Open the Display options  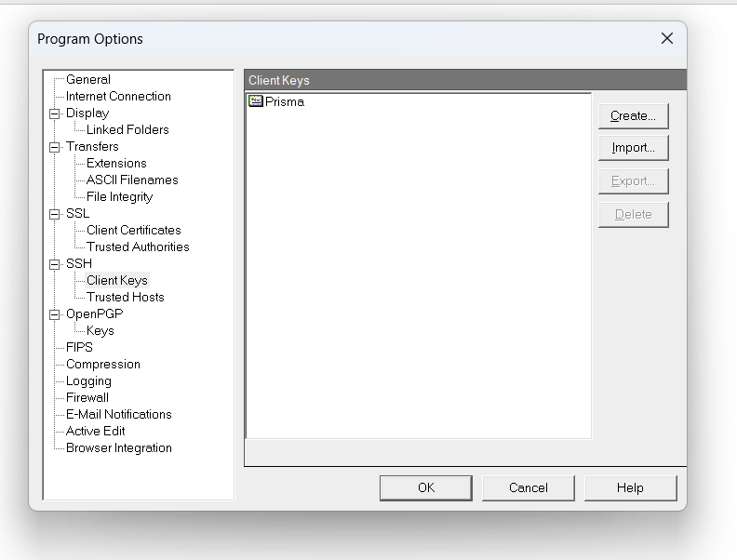pyautogui.click(x=87, y=113)
